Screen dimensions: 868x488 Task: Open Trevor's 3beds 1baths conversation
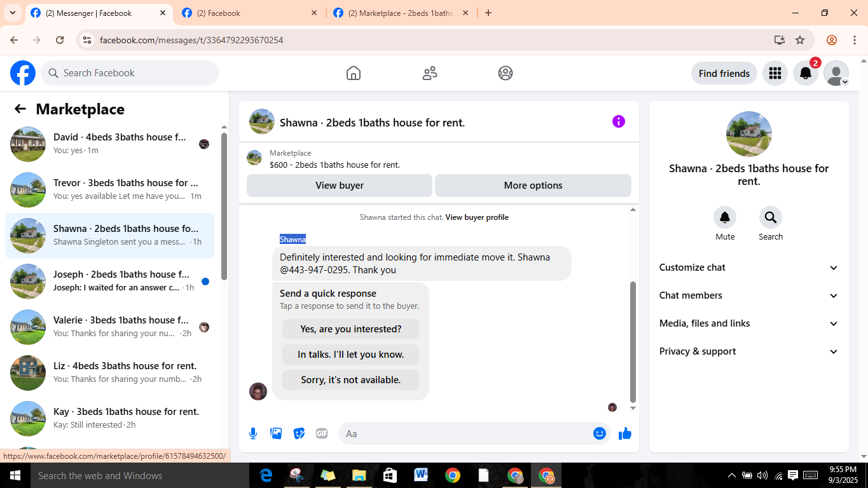click(109, 190)
